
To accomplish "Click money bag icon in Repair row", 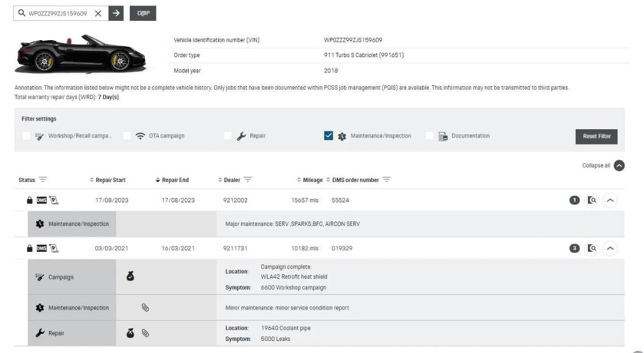I will pos(130,333).
